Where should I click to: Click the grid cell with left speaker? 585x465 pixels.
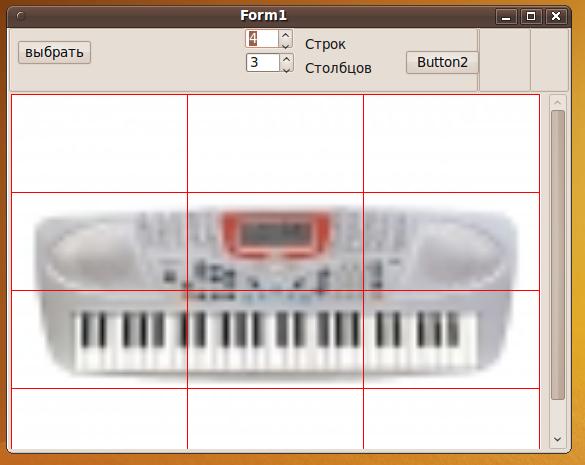[x=99, y=241]
